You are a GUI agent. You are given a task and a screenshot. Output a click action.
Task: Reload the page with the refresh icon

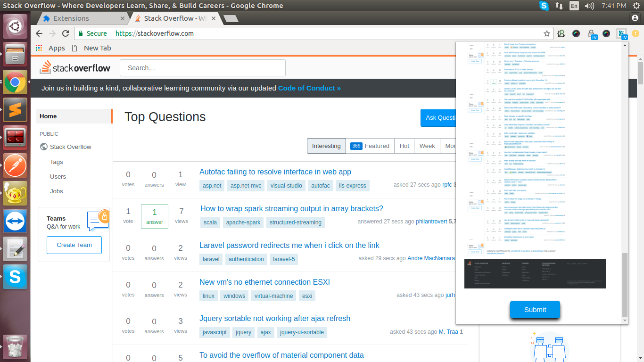pos(66,33)
